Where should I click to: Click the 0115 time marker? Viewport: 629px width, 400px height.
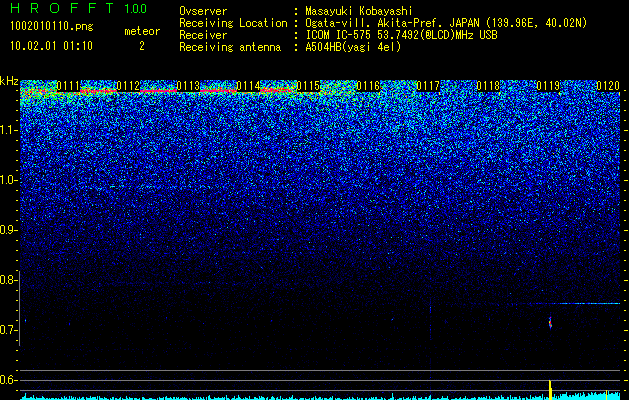pos(308,86)
